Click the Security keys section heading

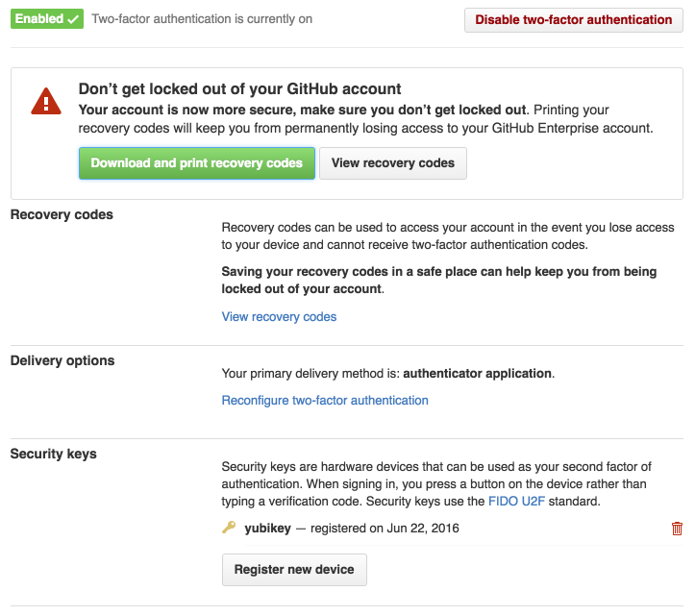(x=54, y=454)
